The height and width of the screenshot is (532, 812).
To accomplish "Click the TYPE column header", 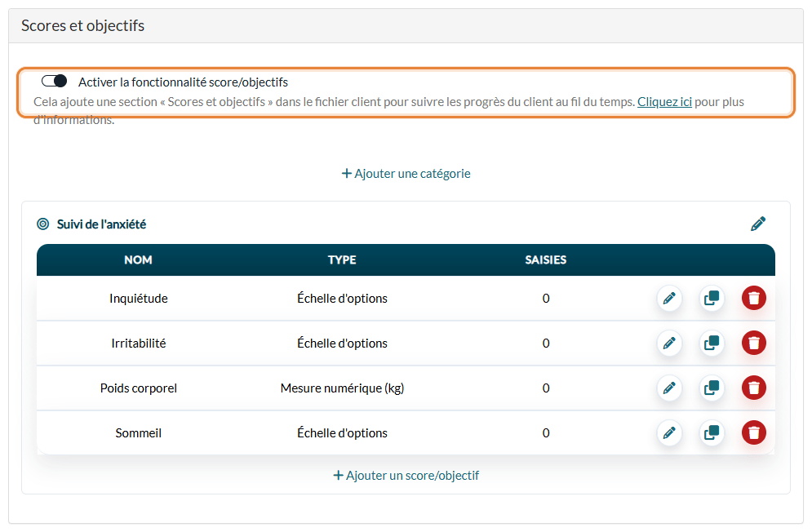I will [x=342, y=260].
